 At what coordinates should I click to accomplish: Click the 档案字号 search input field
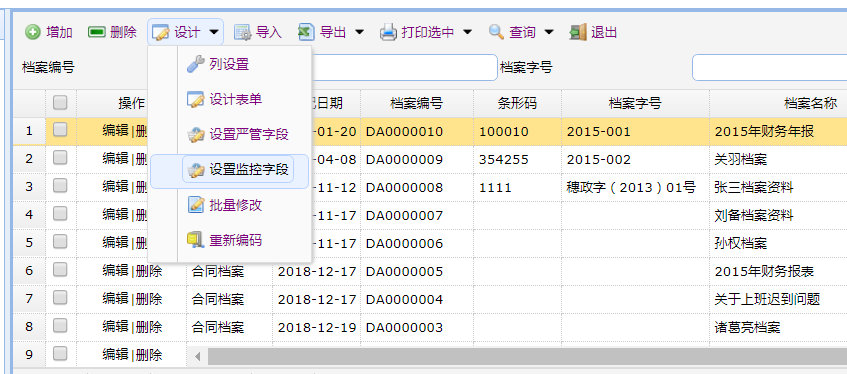[x=769, y=68]
